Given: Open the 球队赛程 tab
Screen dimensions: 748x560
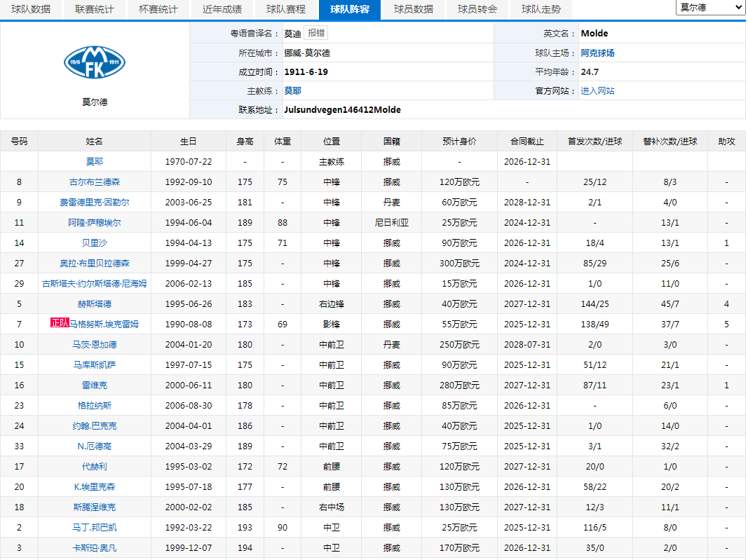Looking at the screenshot, I should coord(286,9).
